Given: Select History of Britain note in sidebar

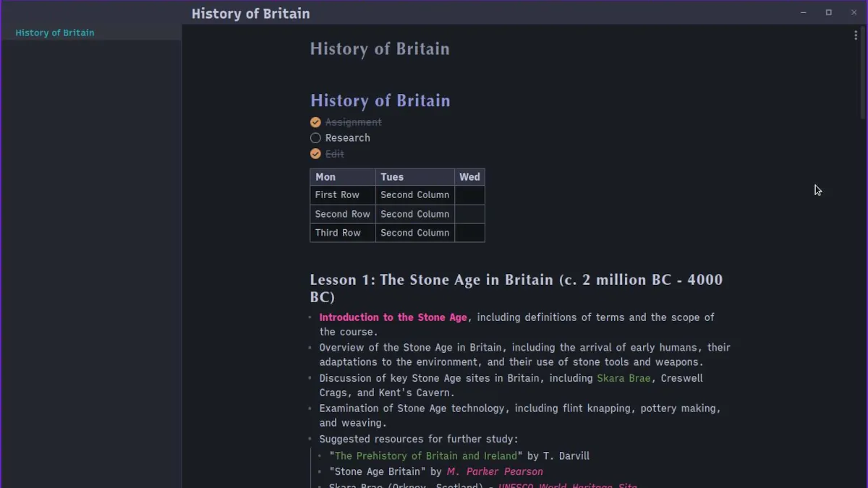Looking at the screenshot, I should coord(91,33).
